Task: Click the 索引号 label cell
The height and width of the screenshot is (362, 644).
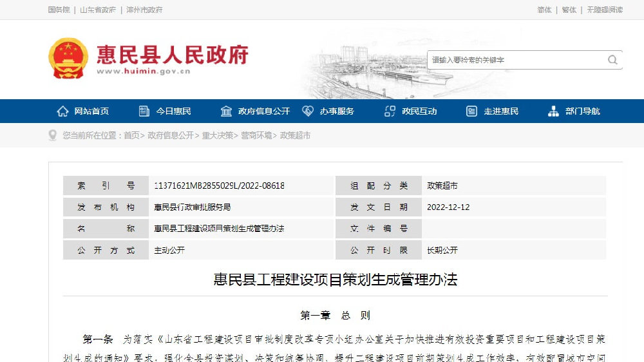Action: pyautogui.click(x=106, y=186)
